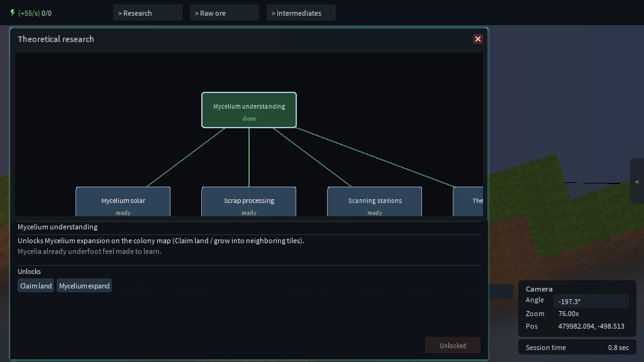This screenshot has height=362, width=644.
Task: Click the Unlocks section heading
Action: coord(29,271)
